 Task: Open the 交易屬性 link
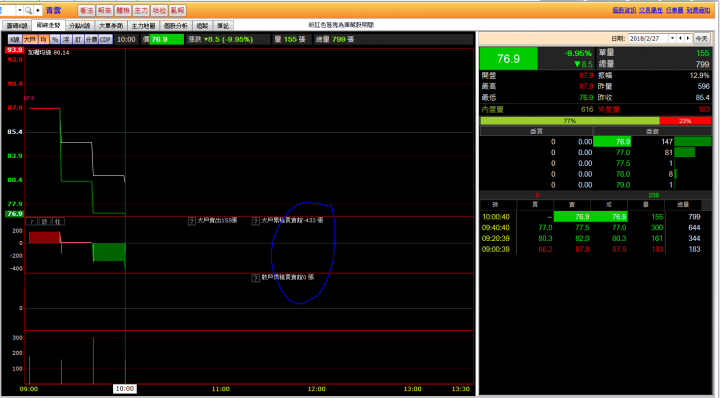coord(651,10)
